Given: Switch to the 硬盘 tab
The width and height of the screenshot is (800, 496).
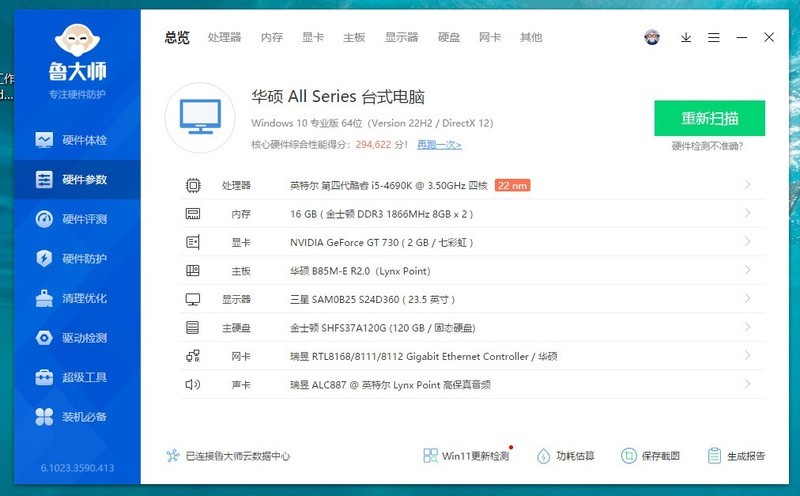Looking at the screenshot, I should 449,37.
